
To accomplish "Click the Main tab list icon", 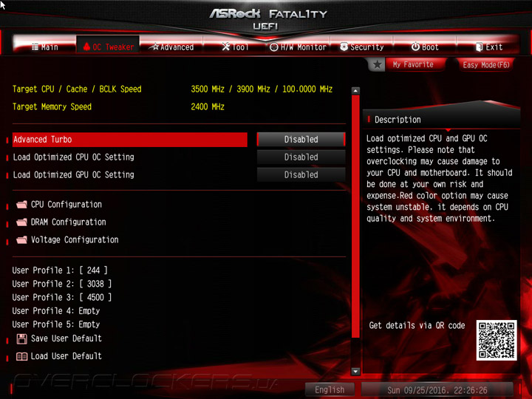I will pos(35,47).
